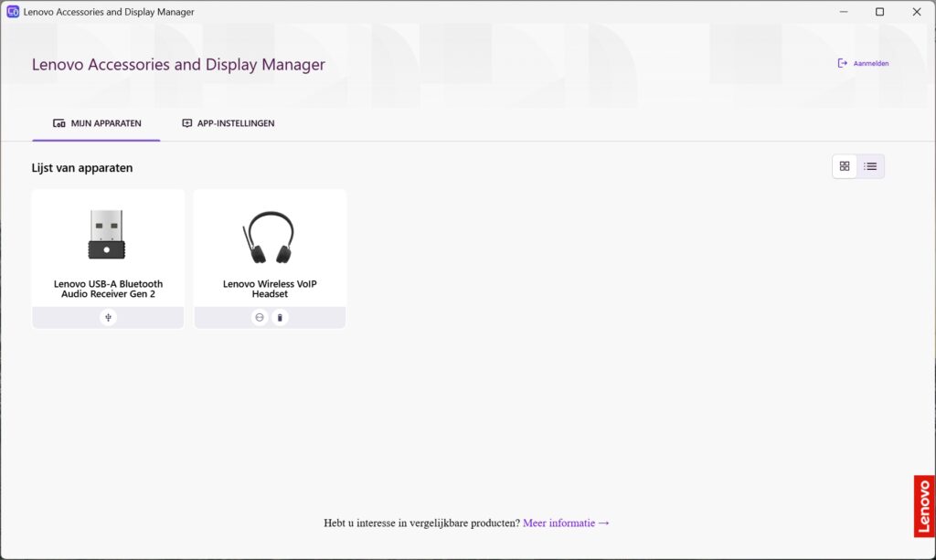Click the headset battery level icon
Image resolution: width=936 pixels, height=560 pixels.
point(280,317)
